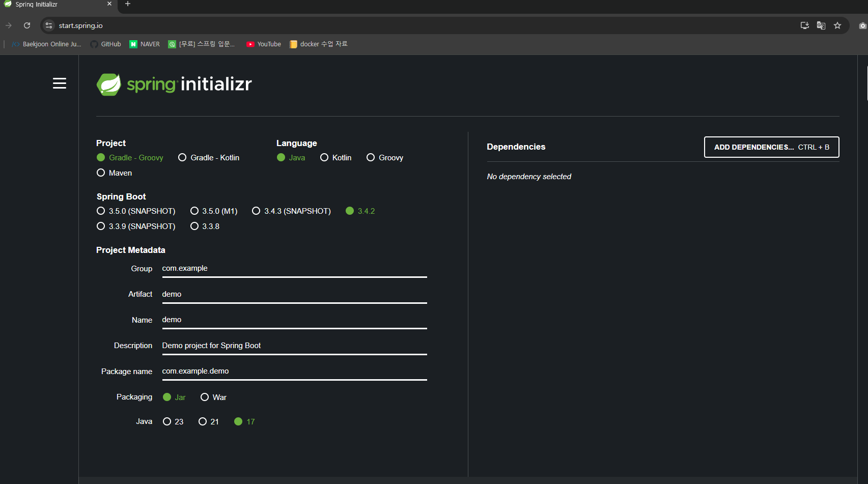868x484 pixels.
Task: Open the Baekjoon Online Judge bookmark
Action: click(46, 44)
